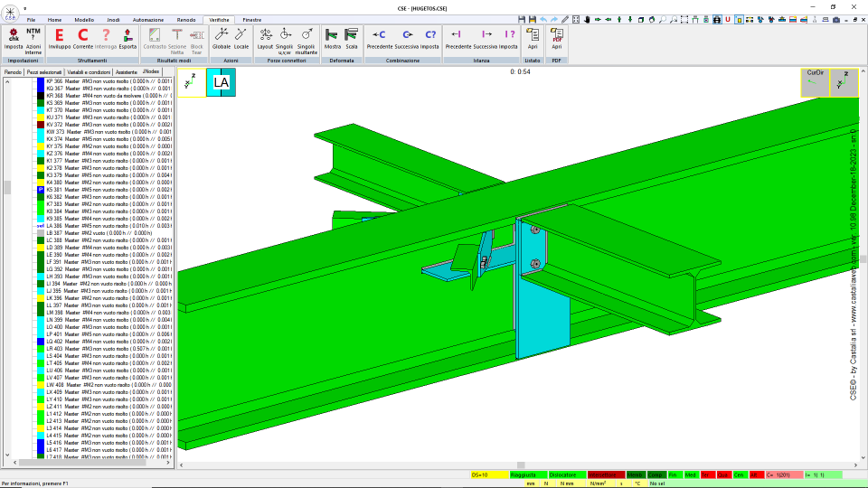Open the File menu
The height and width of the screenshot is (488, 868).
(31, 20)
